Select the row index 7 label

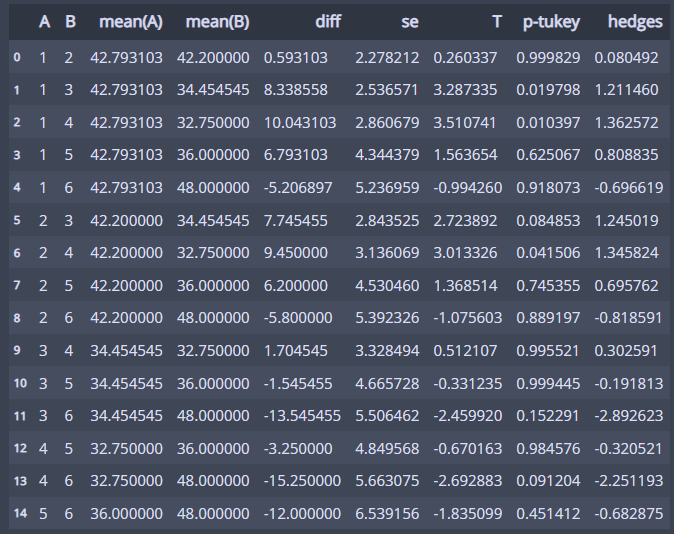17,285
